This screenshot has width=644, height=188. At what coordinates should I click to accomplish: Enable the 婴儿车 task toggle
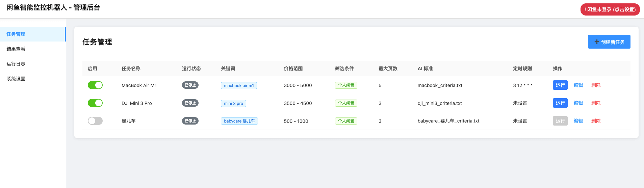95,121
